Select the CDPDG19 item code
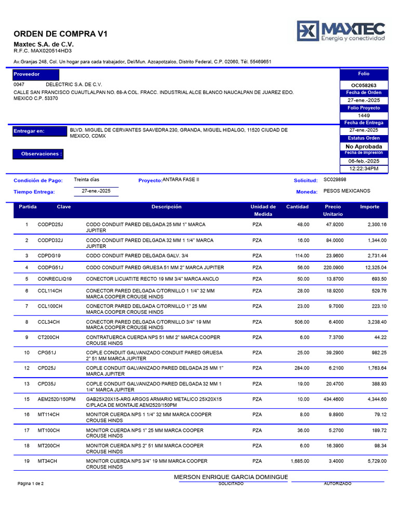 click(49, 256)
